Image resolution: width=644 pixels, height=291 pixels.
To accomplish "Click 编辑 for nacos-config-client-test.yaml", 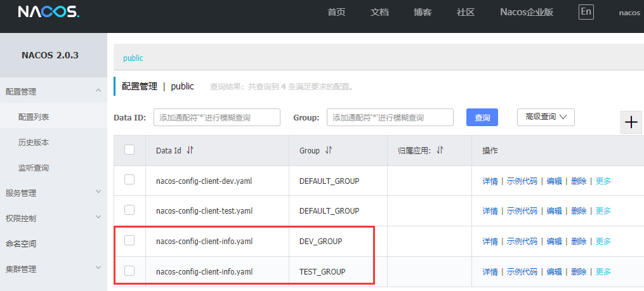I will (554, 211).
